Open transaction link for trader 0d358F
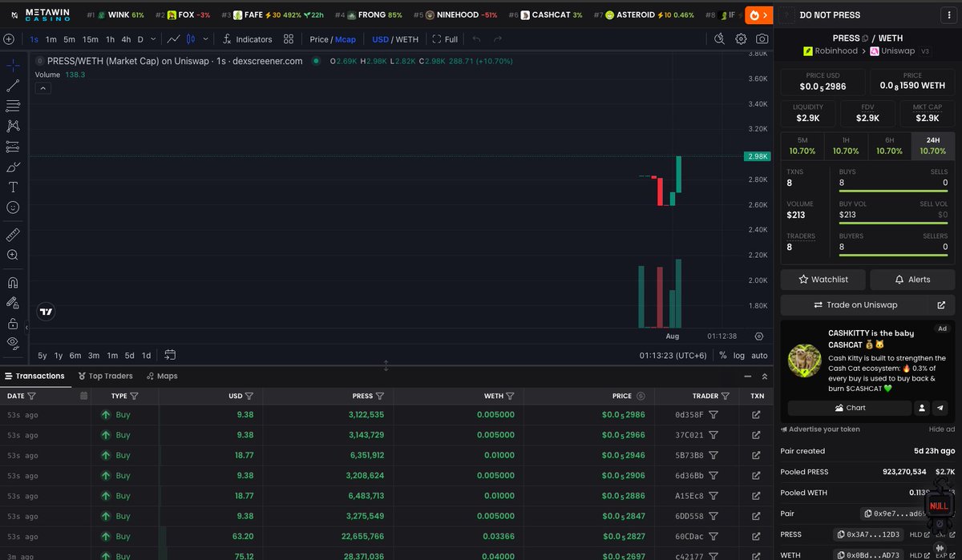962x560 pixels. 756,415
